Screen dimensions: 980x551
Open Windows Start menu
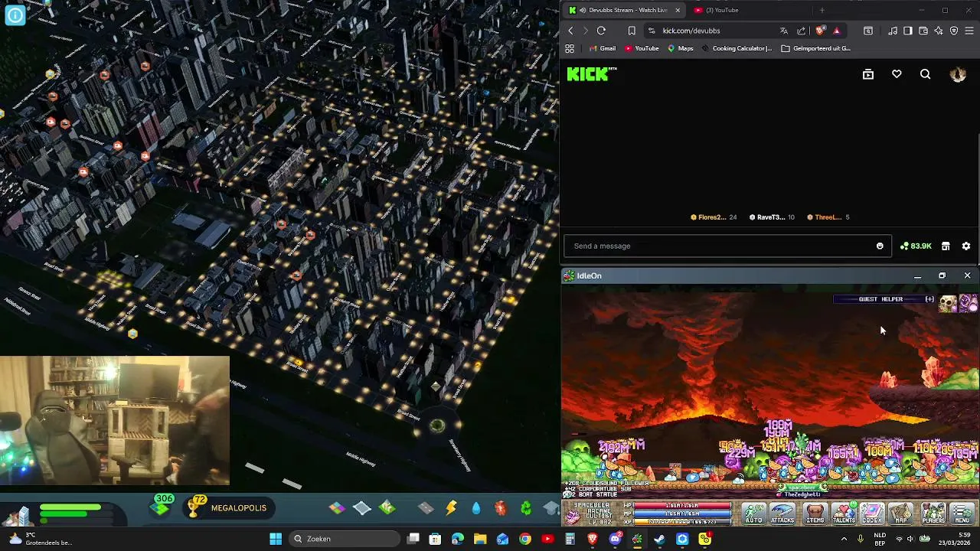[276, 539]
